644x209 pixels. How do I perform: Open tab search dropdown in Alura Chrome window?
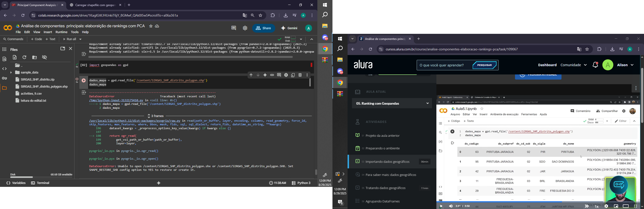pos(352,39)
